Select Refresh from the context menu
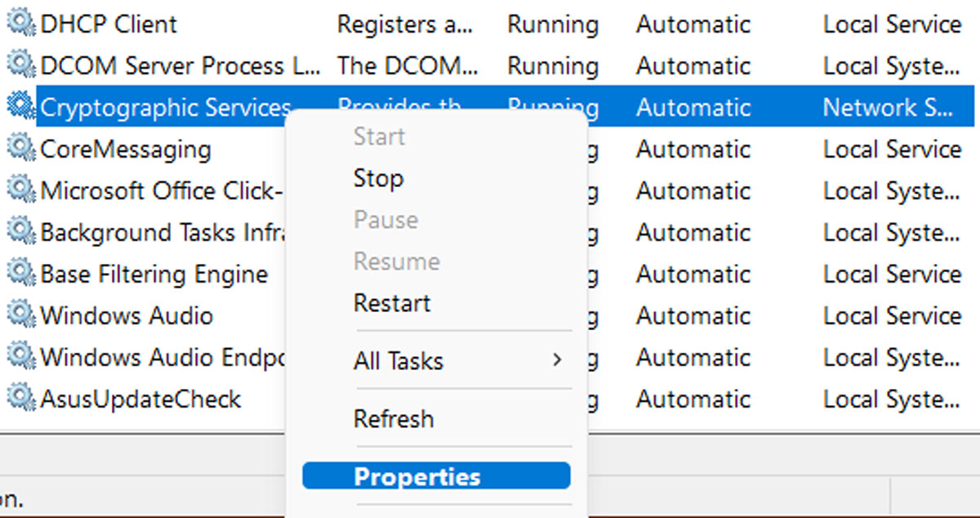The height and width of the screenshot is (518, 980). [394, 418]
